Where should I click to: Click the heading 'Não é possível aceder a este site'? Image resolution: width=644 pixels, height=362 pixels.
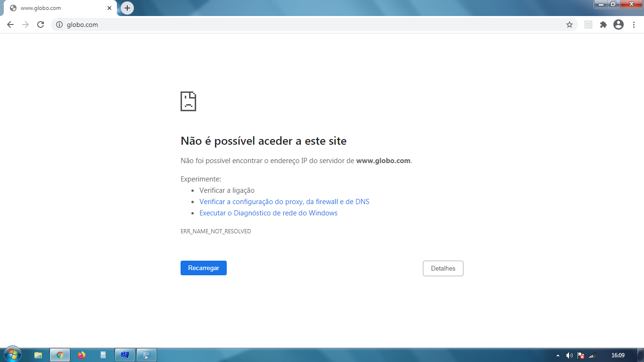pos(264,141)
